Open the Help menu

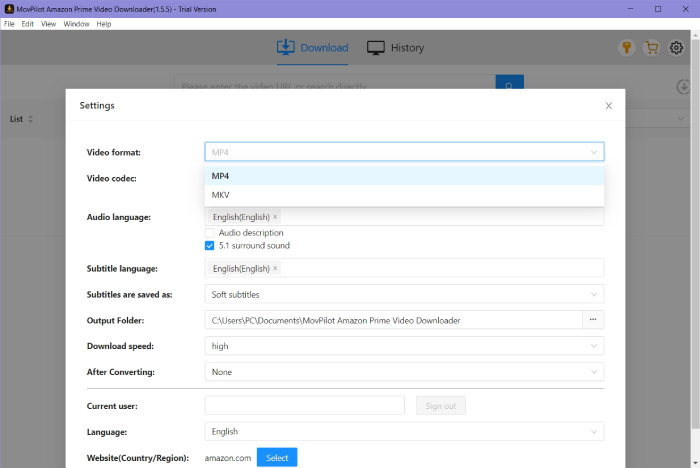click(x=104, y=23)
